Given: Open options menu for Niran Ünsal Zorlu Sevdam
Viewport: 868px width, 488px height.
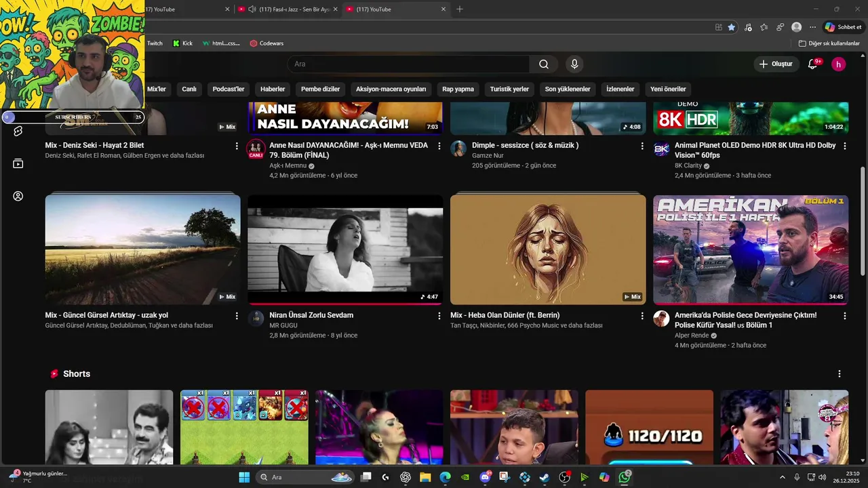Looking at the screenshot, I should (x=439, y=316).
